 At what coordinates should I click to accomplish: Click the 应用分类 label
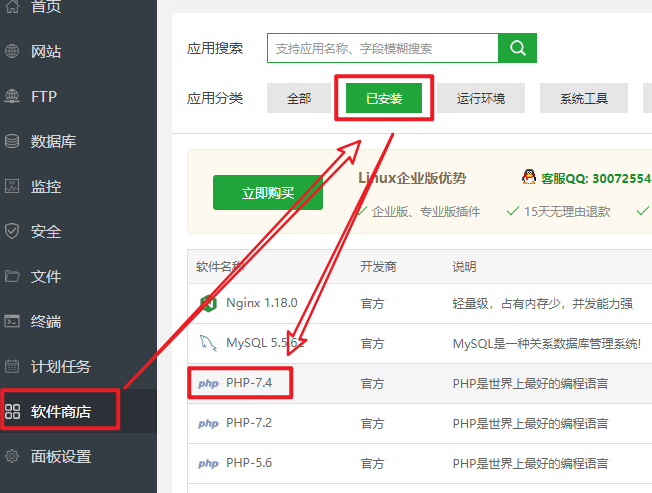[x=215, y=98]
